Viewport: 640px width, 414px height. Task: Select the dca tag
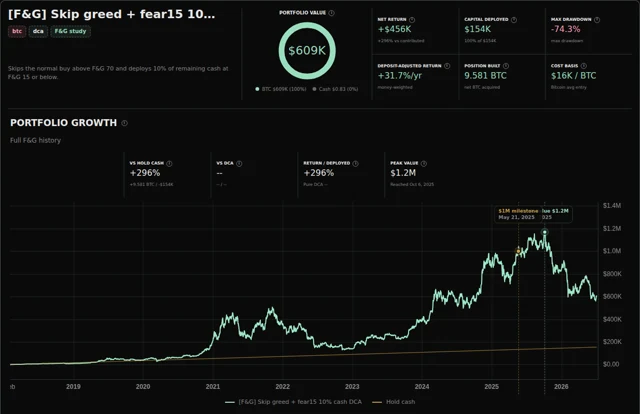tap(38, 31)
